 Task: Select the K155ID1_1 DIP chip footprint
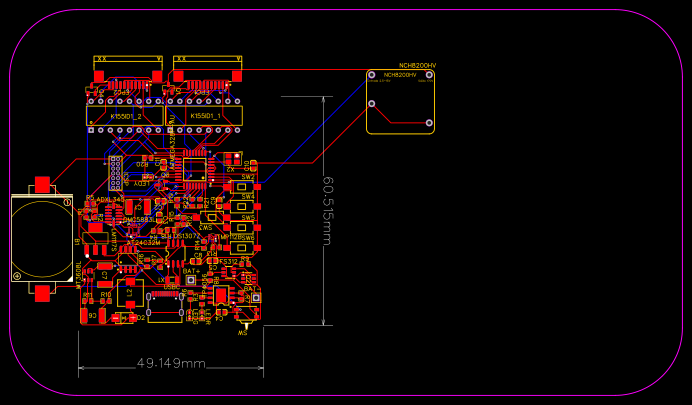click(x=204, y=116)
